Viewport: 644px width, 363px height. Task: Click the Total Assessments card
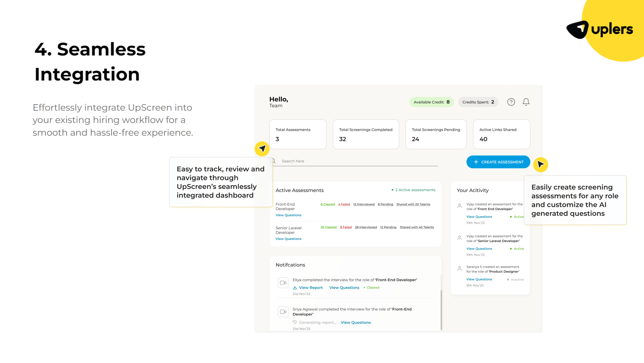298,134
